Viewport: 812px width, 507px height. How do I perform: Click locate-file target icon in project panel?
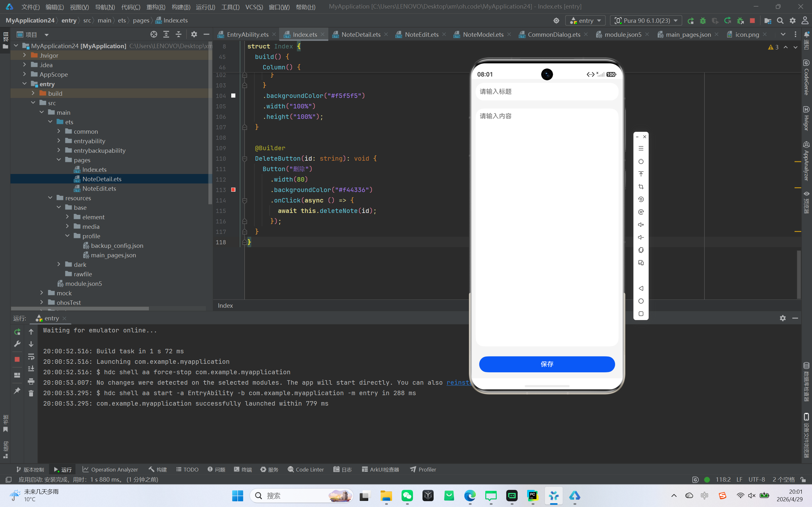click(154, 34)
